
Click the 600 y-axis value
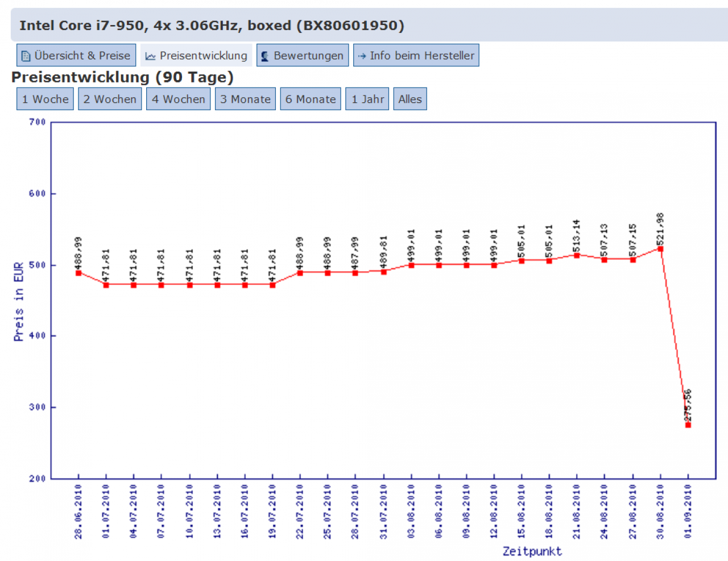pyautogui.click(x=37, y=194)
